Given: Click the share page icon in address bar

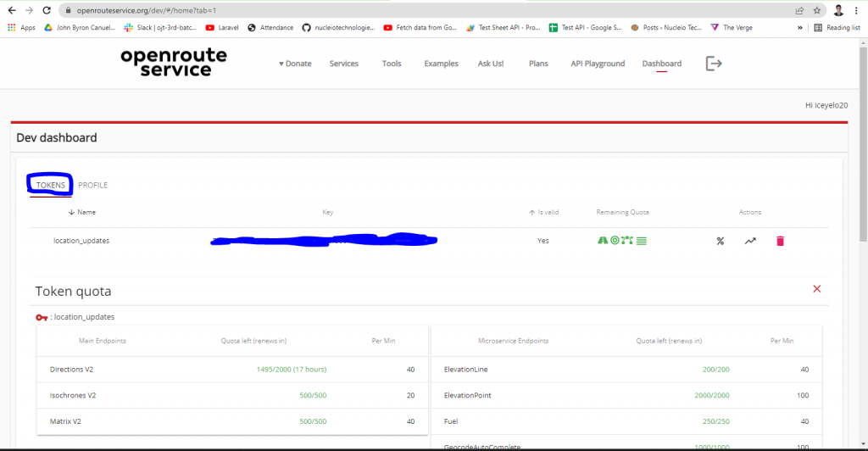Looking at the screenshot, I should point(799,10).
